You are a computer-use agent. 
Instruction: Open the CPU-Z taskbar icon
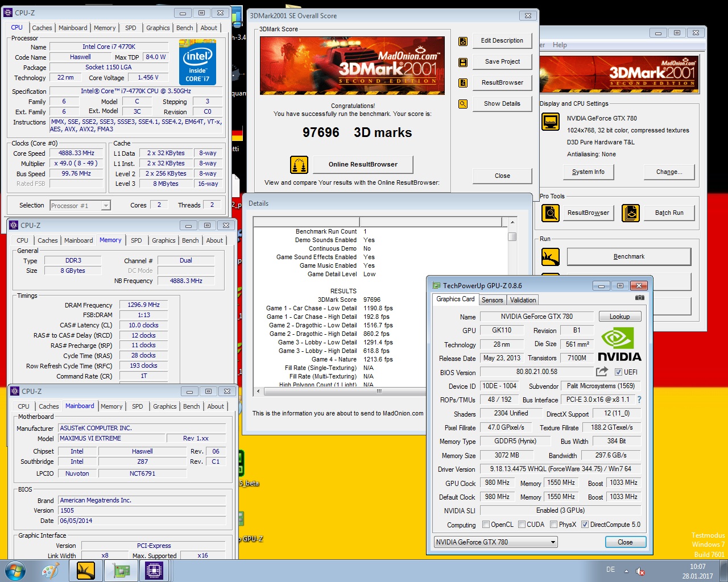154,571
